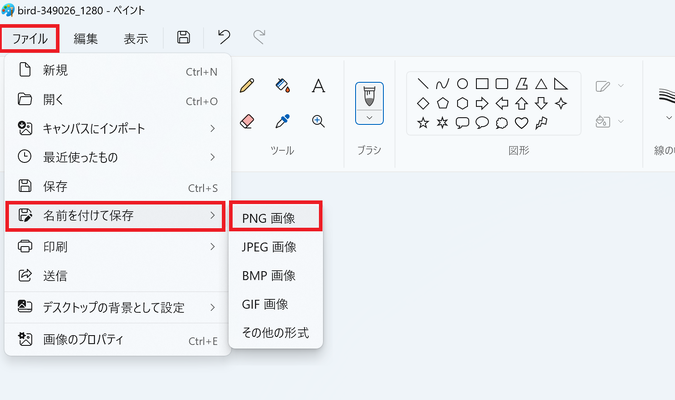
Task: Choose the Oval shape
Action: point(462,84)
